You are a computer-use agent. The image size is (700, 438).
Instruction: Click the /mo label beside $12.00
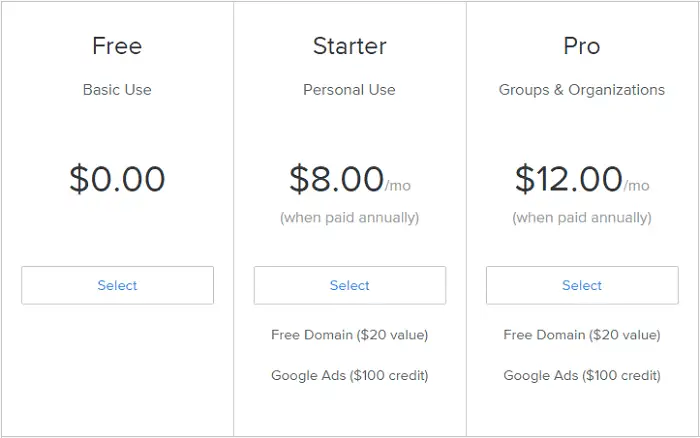(x=637, y=186)
